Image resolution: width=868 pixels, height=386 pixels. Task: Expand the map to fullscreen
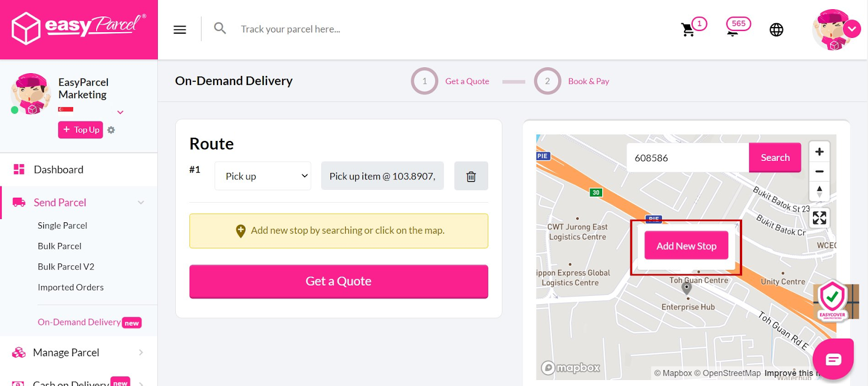point(819,217)
